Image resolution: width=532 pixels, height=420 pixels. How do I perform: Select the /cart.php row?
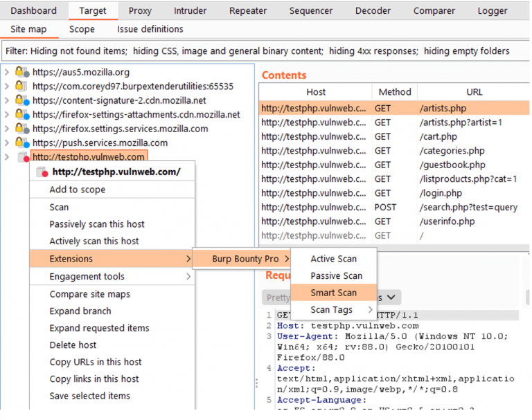coord(394,136)
